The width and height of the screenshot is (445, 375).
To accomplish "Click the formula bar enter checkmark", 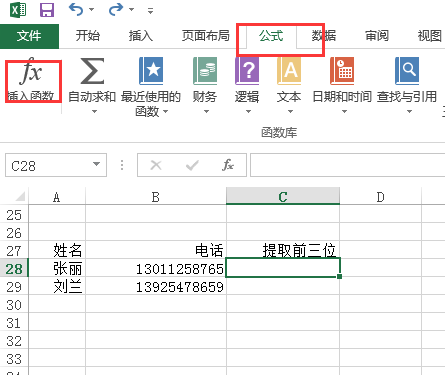I will pos(192,165).
